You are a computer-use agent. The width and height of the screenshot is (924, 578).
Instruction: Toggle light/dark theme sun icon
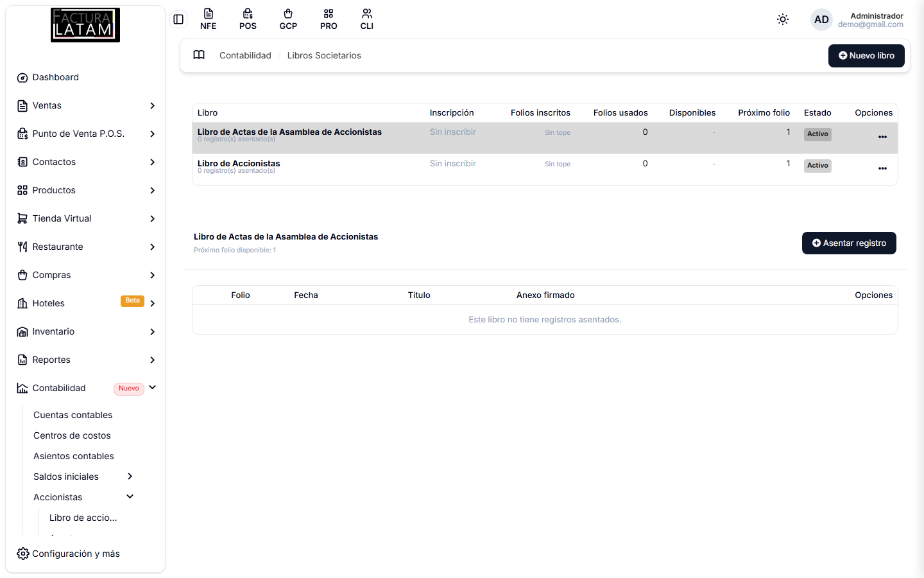[783, 19]
